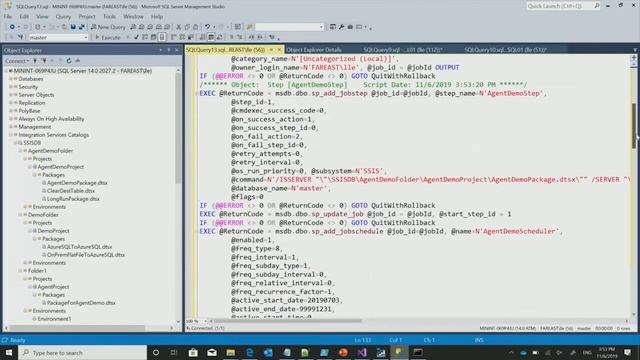Click the navigate back circle icon
The image size is (640, 360).
coord(12,27)
